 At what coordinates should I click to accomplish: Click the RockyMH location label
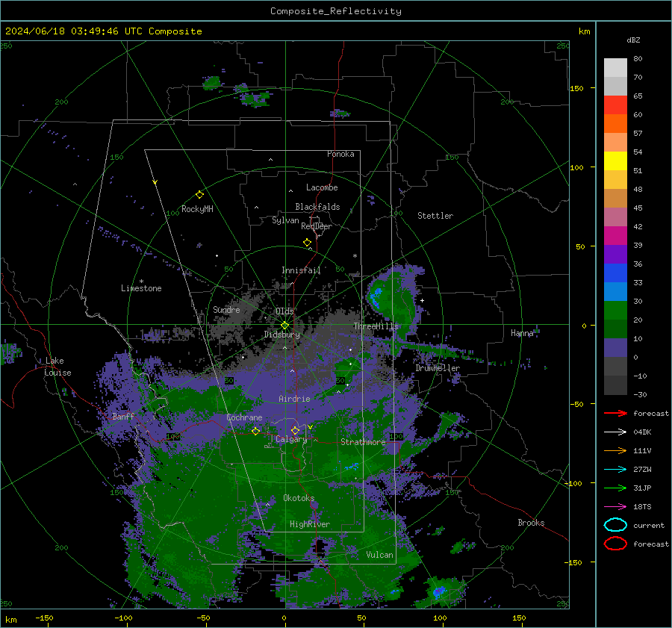tap(197, 209)
